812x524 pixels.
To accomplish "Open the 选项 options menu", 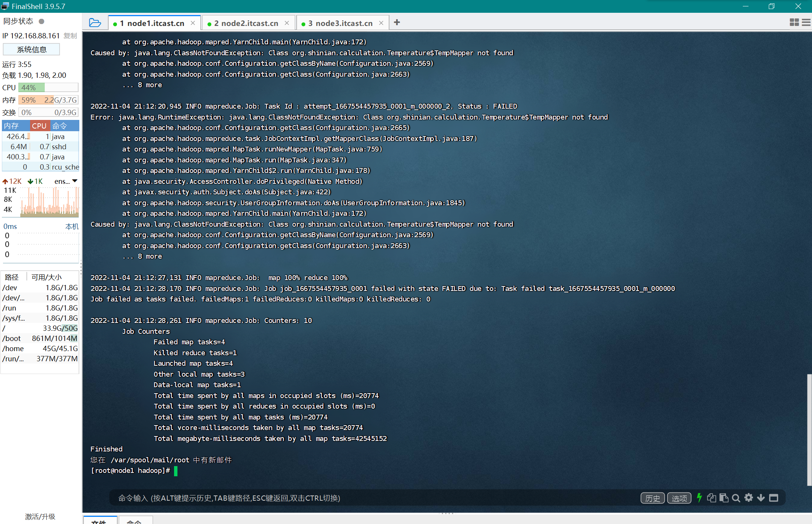I will pyautogui.click(x=679, y=498).
